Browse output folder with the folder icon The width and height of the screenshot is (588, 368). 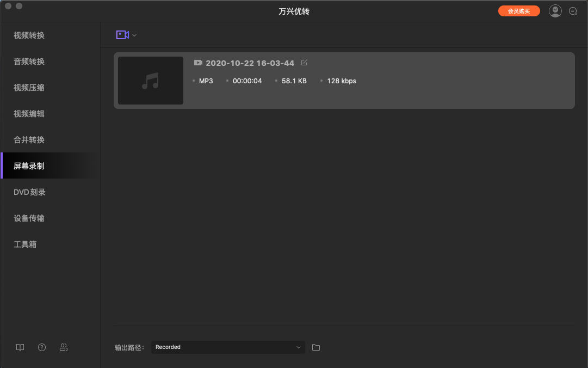point(315,347)
